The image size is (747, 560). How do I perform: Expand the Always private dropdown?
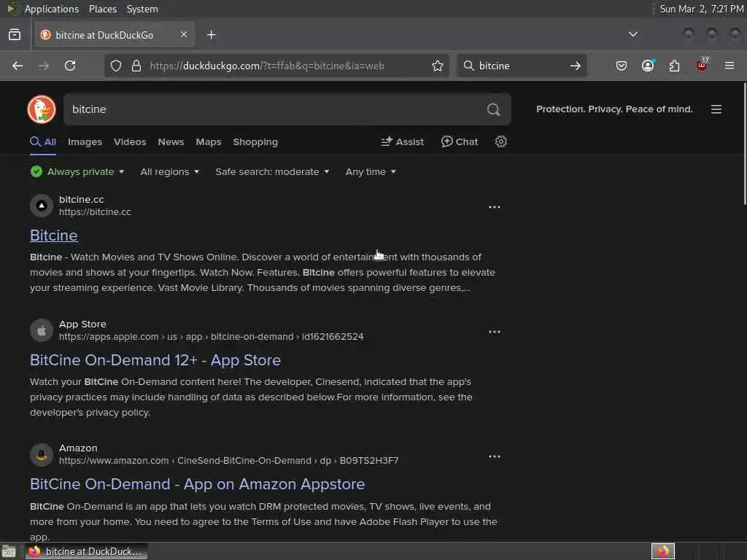click(x=77, y=171)
